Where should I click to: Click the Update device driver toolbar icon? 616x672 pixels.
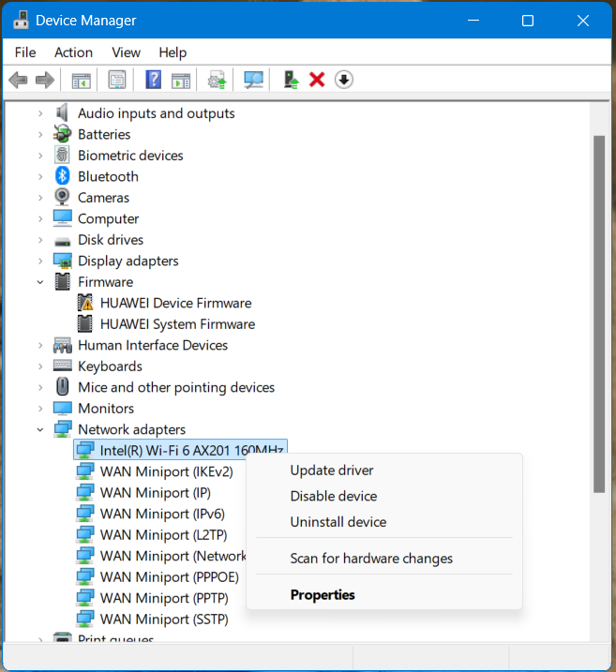217,80
